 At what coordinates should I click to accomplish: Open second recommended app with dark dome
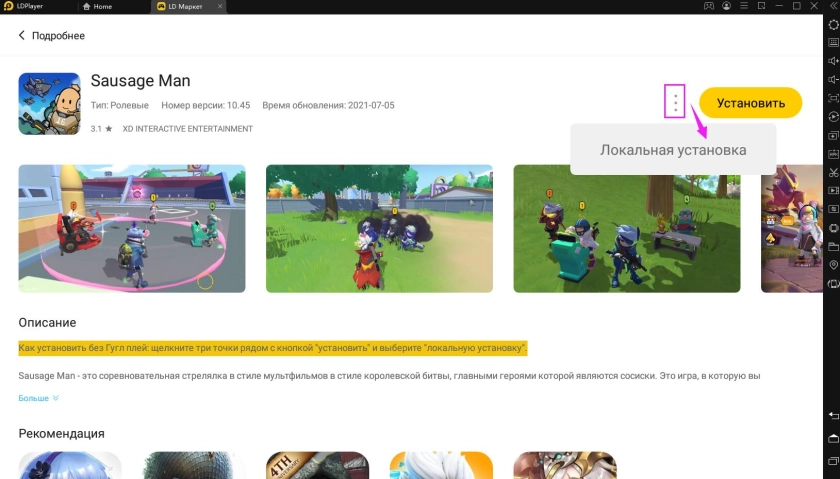click(194, 465)
